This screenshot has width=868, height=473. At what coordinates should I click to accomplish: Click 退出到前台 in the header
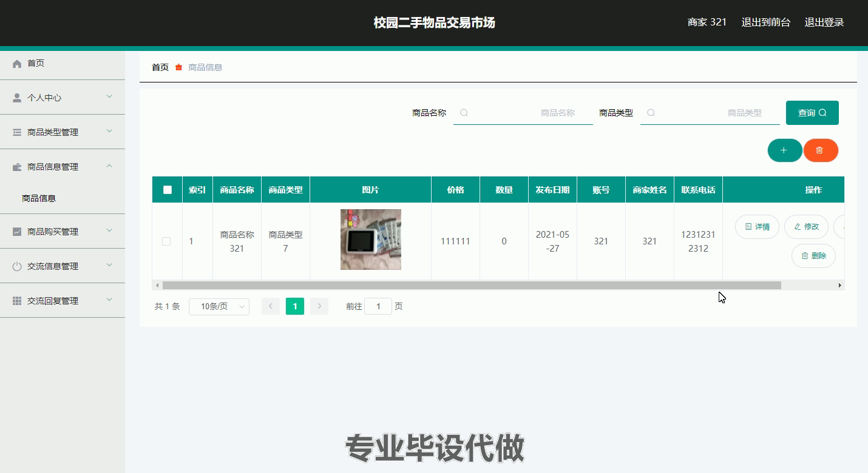click(766, 22)
